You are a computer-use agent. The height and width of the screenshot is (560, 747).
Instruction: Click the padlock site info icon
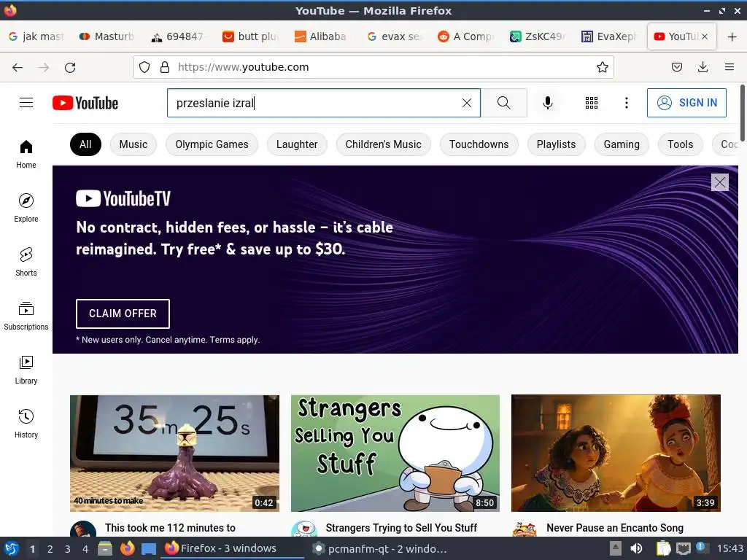[165, 67]
